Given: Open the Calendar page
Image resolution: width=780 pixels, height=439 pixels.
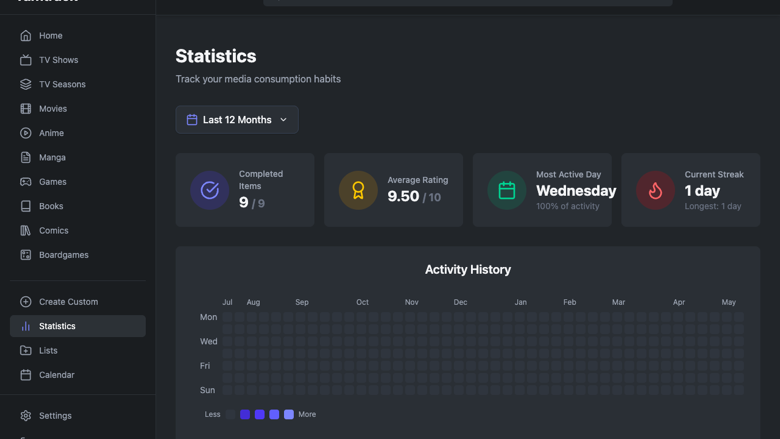Looking at the screenshot, I should (78, 375).
